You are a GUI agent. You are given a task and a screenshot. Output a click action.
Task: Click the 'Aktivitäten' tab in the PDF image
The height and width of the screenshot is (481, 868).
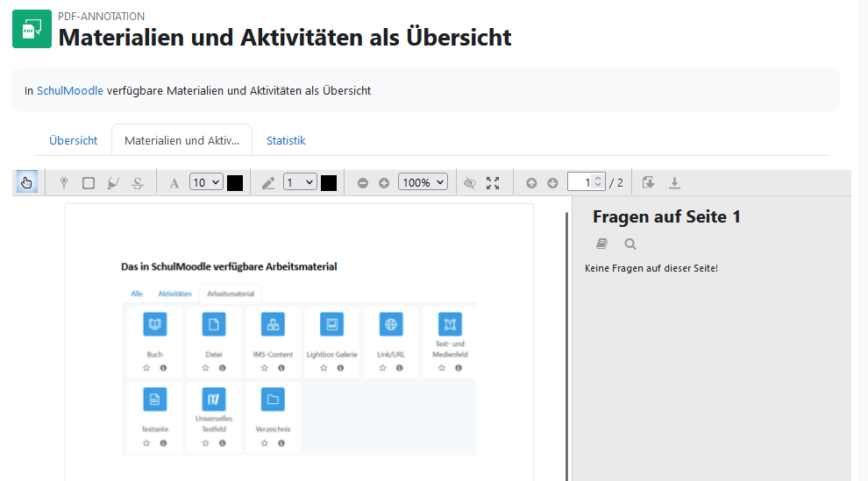[x=175, y=294]
